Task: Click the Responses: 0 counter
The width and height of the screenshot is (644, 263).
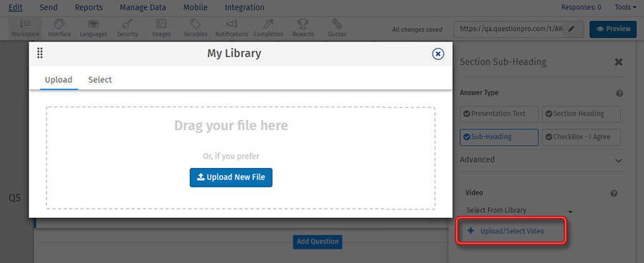Action: point(581,7)
